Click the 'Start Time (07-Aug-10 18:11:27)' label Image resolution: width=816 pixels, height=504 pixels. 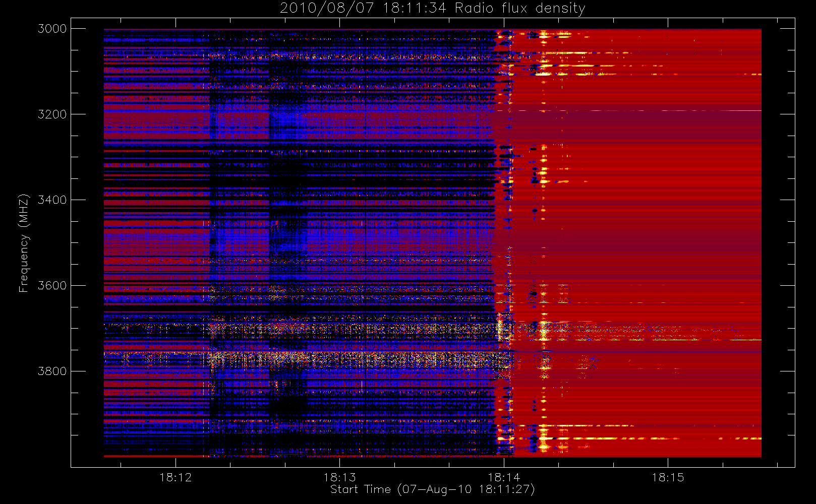432,489
